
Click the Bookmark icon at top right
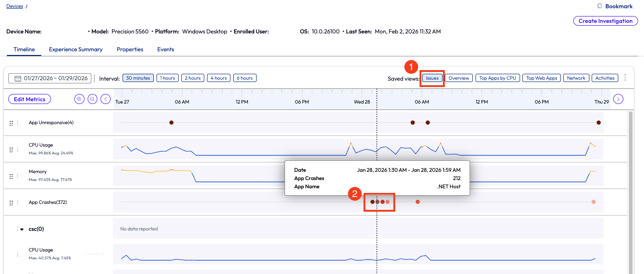[x=599, y=6]
